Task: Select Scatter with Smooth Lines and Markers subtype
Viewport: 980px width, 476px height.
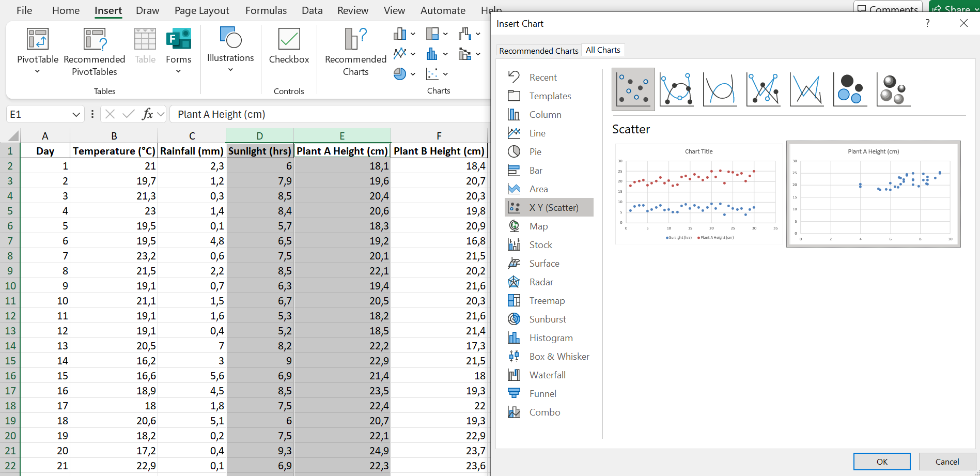Action: tap(676, 89)
